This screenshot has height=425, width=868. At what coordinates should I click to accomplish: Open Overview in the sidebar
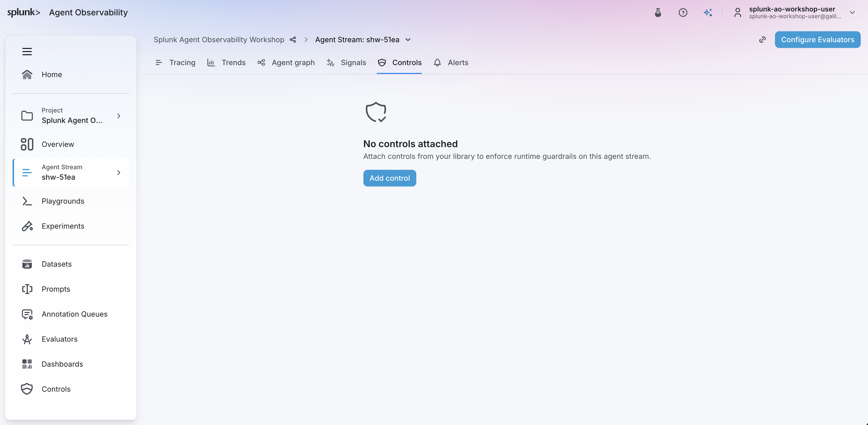(x=71, y=144)
